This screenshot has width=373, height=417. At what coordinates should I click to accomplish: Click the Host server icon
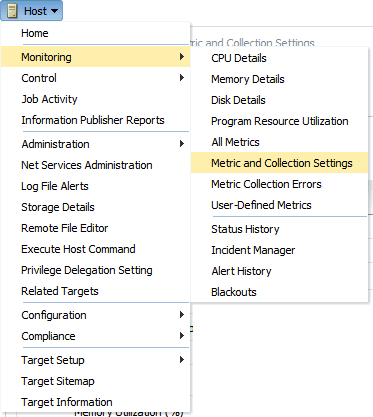click(x=12, y=10)
